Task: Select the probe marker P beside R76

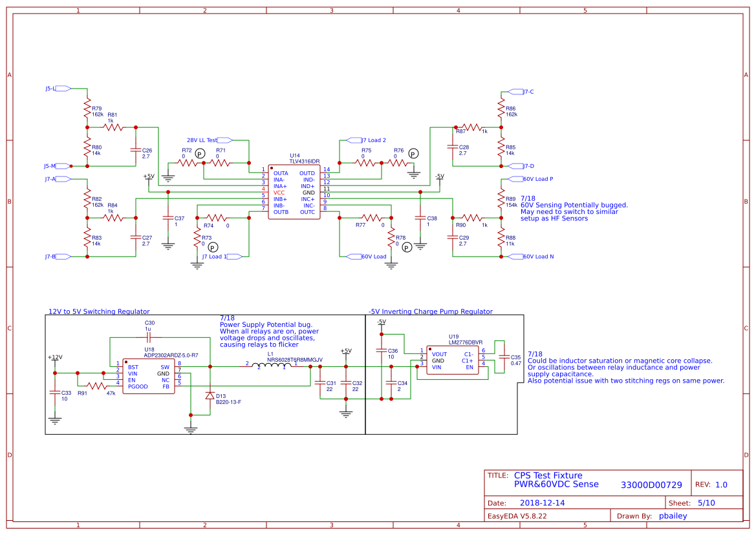Action: 413,154
